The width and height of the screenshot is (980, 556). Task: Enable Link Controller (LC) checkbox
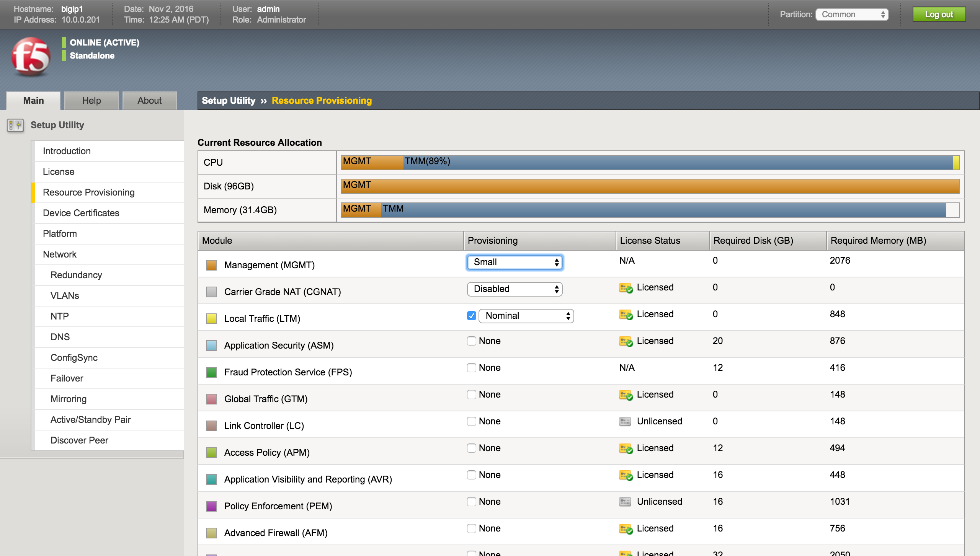point(472,421)
